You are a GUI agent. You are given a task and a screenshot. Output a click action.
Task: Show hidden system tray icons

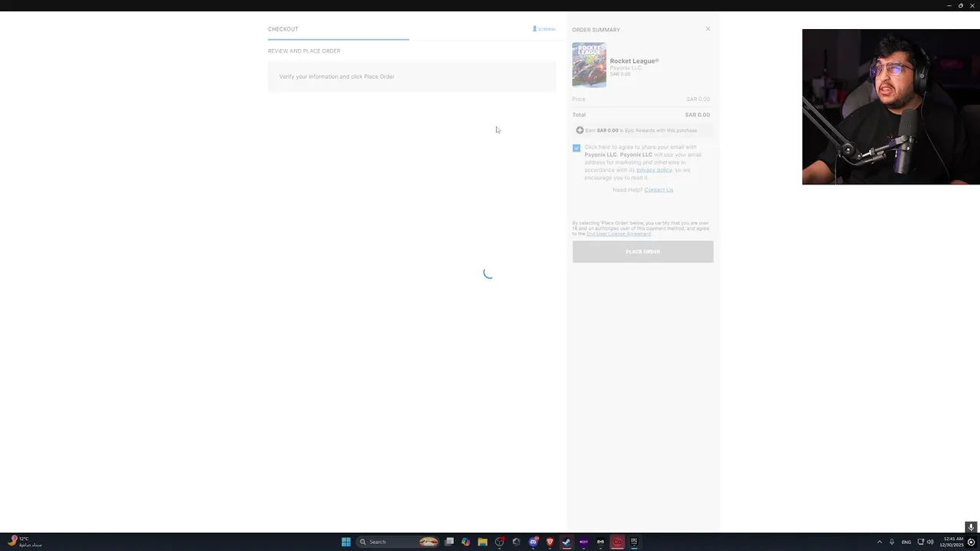click(879, 542)
